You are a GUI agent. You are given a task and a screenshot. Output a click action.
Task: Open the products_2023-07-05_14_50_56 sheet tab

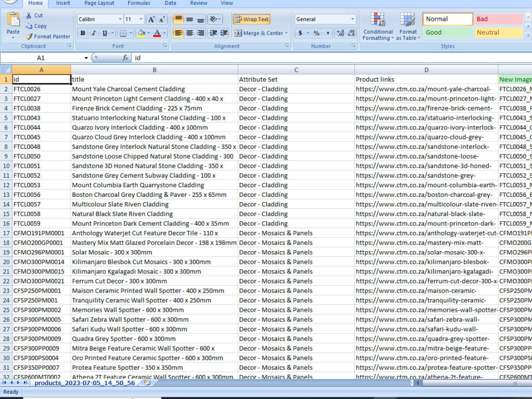[x=85, y=383]
